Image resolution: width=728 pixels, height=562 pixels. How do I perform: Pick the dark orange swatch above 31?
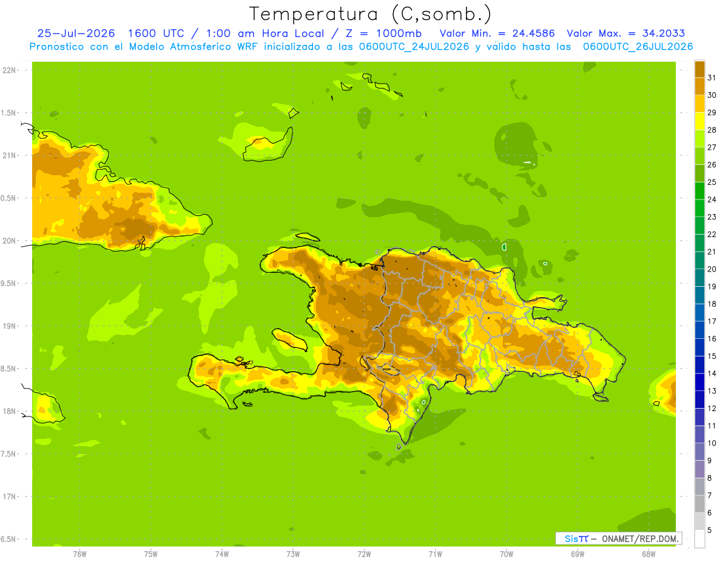(699, 69)
